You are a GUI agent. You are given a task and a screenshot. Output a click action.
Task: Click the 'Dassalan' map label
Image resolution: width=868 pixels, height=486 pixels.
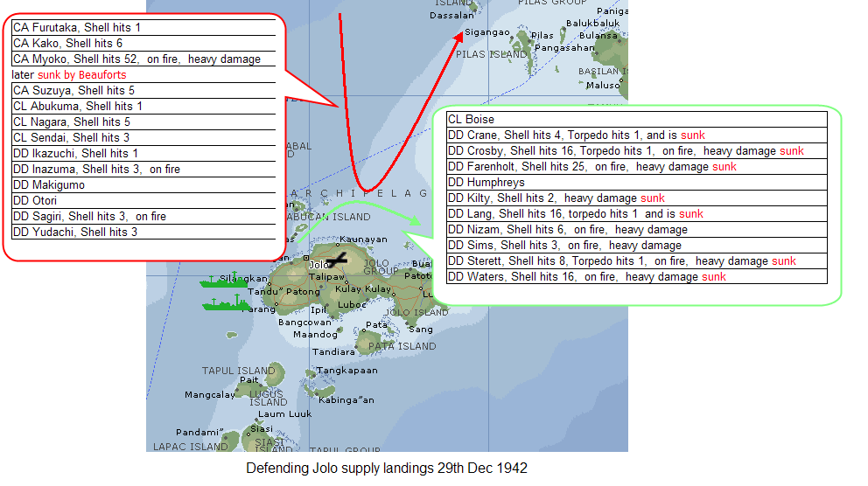pyautogui.click(x=451, y=16)
